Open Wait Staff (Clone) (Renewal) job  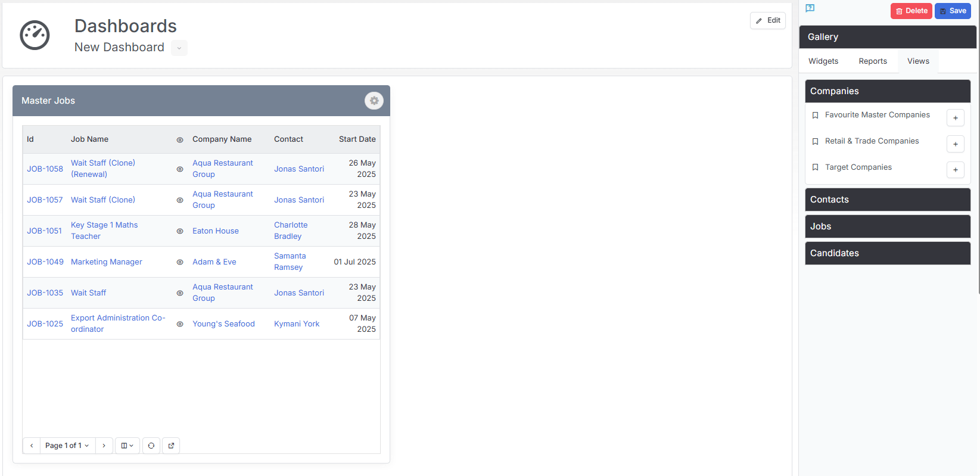(103, 169)
